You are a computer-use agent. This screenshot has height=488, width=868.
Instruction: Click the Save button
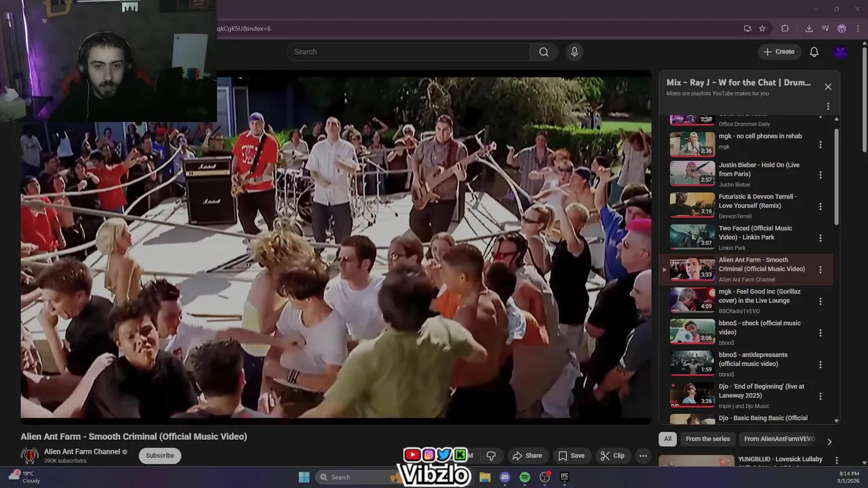[571, 455]
